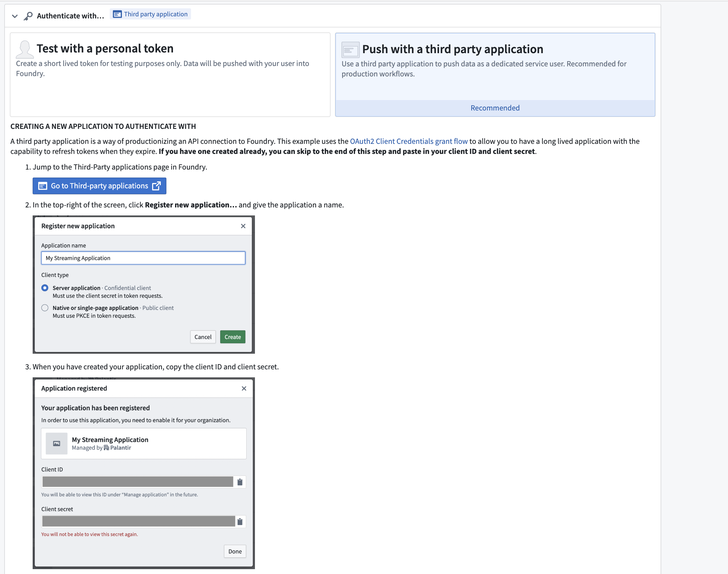The width and height of the screenshot is (728, 574).
Task: Click the My Streaming Application image placeholder icon
Action: (57, 443)
